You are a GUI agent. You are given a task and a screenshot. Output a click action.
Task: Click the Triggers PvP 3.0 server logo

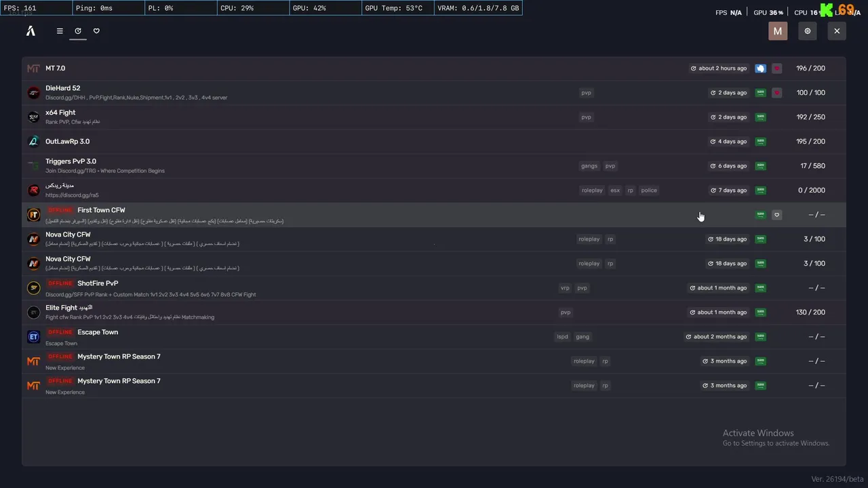[33, 166]
